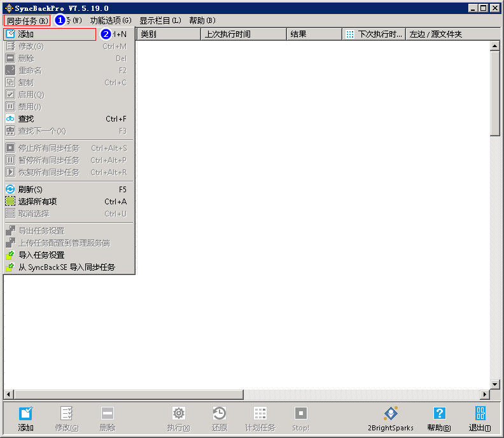Screen dimensions: 504x438
Task: Sort by 上次执行时间 column header
Action: pyautogui.click(x=244, y=34)
